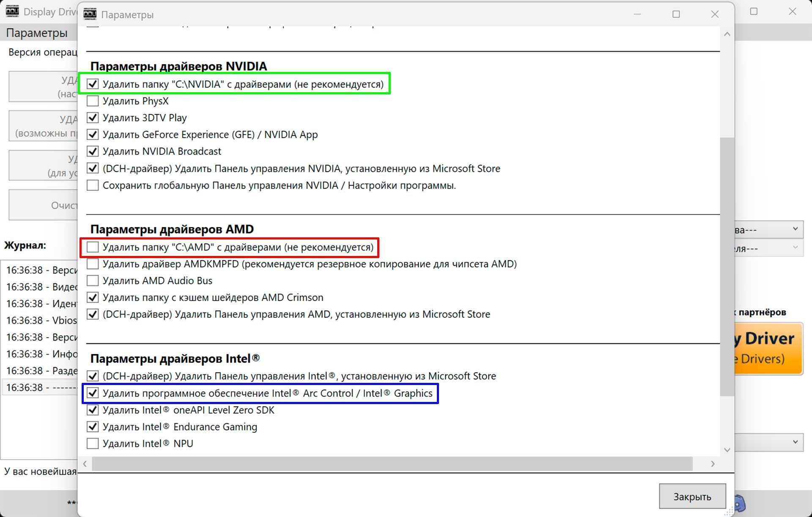This screenshot has height=517, width=812.
Task: Click the vertical scrollbar down arrow
Action: pyautogui.click(x=727, y=450)
